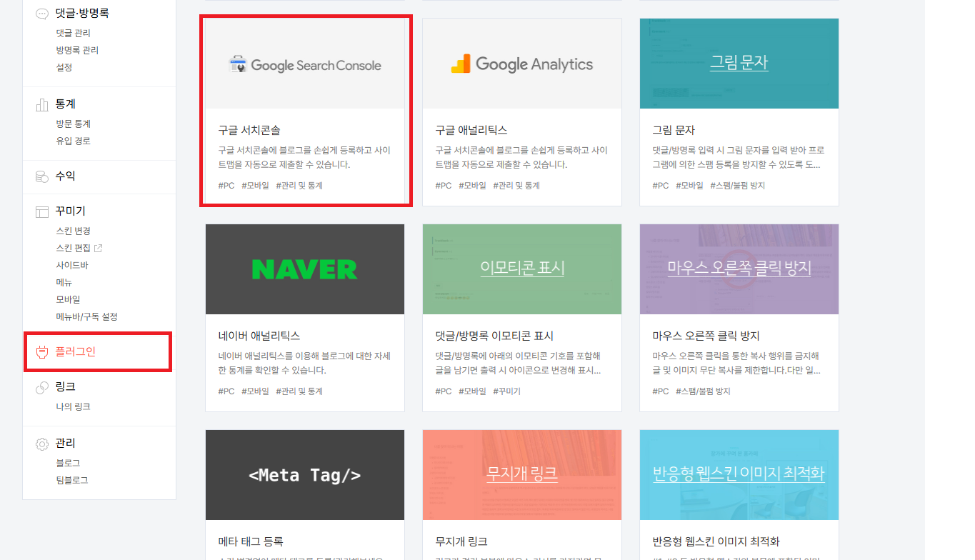
Task: Click the 마우스 오른쪽 클릭 방지 description text
Action: coord(737,364)
